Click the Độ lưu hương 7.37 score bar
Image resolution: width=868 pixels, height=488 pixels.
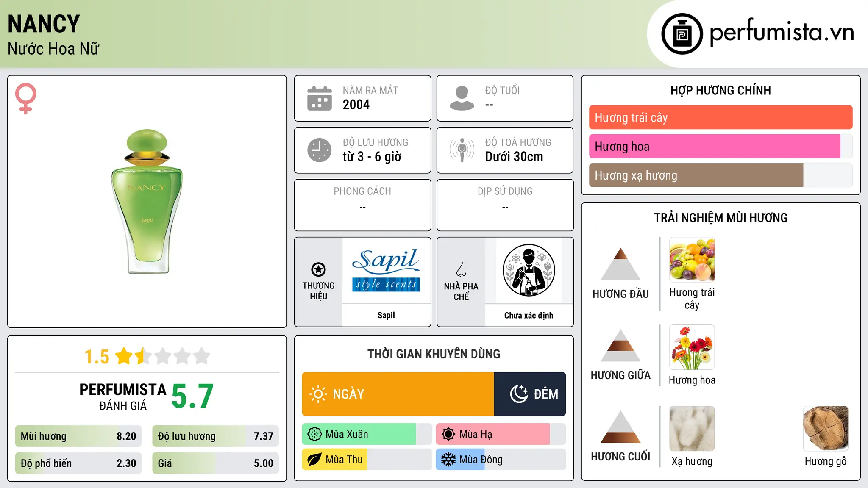pos(215,436)
